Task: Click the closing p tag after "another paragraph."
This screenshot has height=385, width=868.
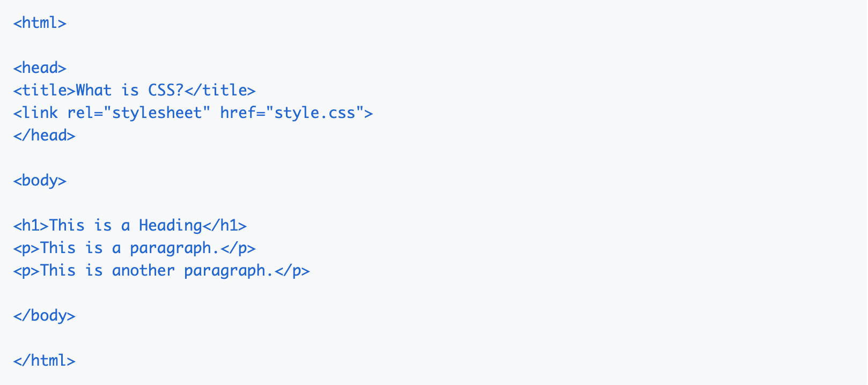Action: click(x=292, y=271)
